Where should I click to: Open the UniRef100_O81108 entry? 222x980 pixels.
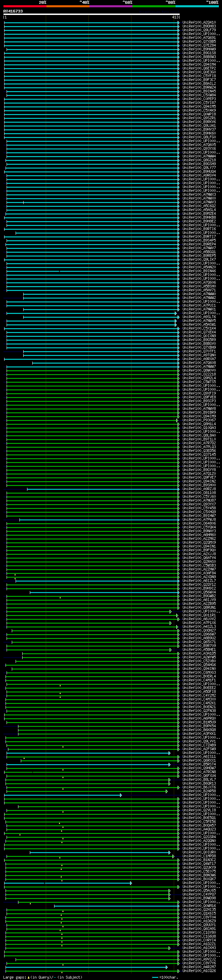tap(199, 493)
